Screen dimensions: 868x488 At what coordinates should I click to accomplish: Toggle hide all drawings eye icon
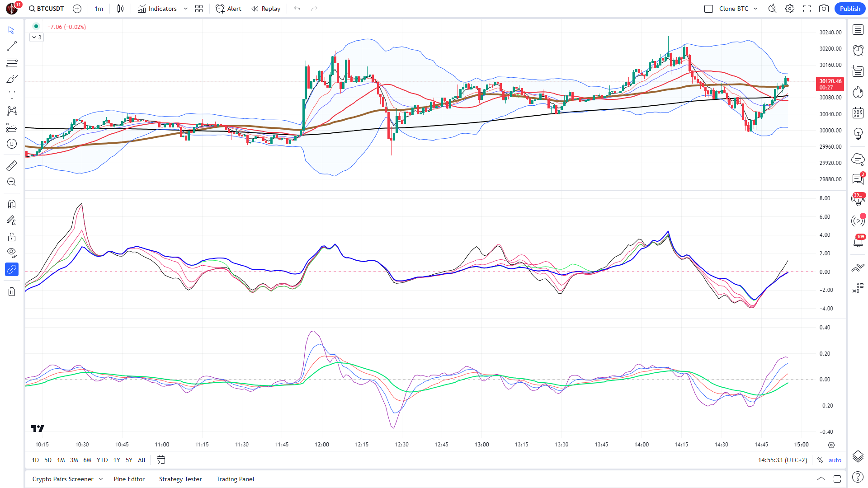point(12,253)
